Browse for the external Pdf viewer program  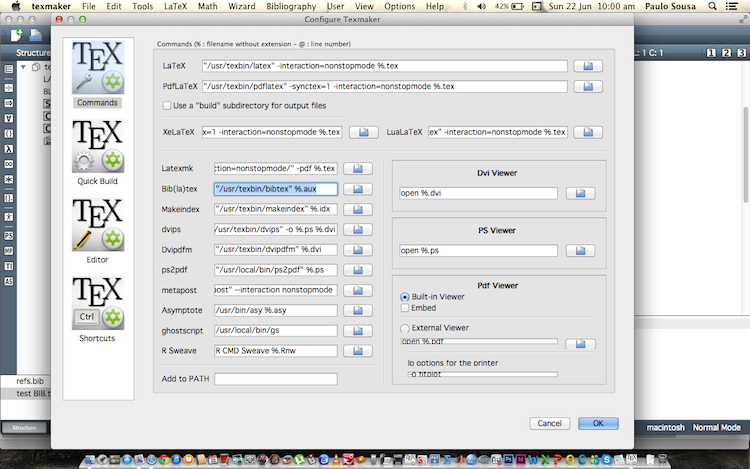(580, 344)
